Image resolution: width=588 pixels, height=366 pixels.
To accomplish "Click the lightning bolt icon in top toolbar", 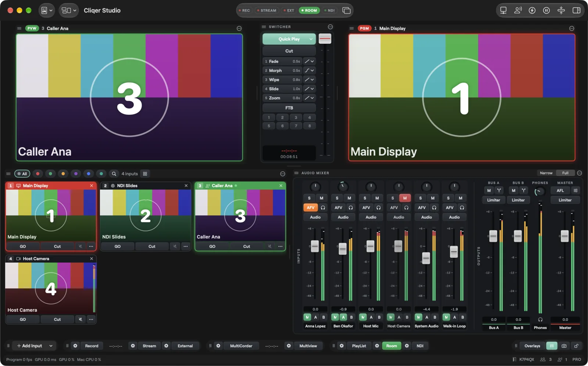I will click(532, 10).
